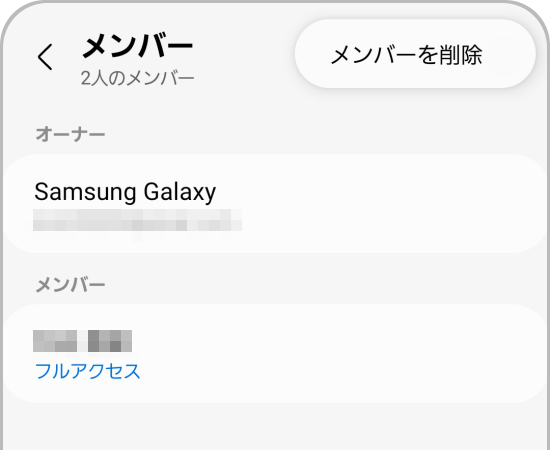
Task: Click the メンバー page title
Action: point(137,46)
